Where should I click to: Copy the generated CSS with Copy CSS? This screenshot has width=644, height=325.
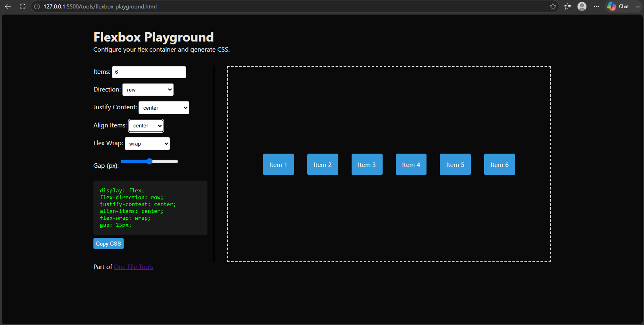[108, 244]
